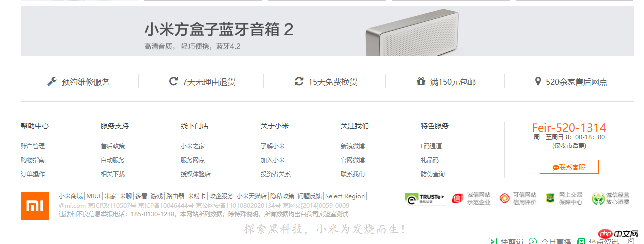
Task: Open 相关下载 under 服务支持
Action: [x=113, y=174]
